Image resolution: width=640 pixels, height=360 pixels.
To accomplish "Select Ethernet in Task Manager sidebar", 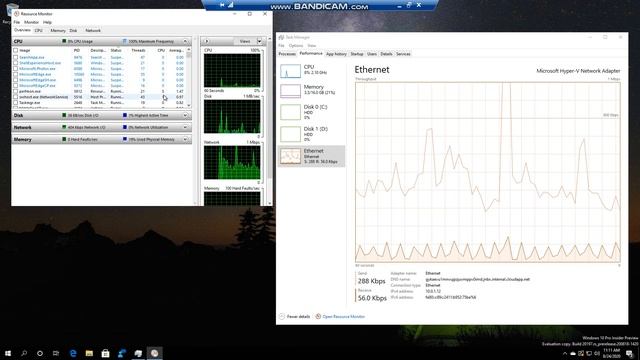I will (311, 156).
